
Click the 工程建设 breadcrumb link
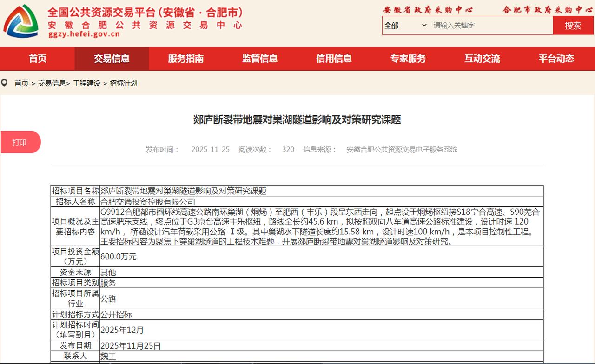[86, 83]
